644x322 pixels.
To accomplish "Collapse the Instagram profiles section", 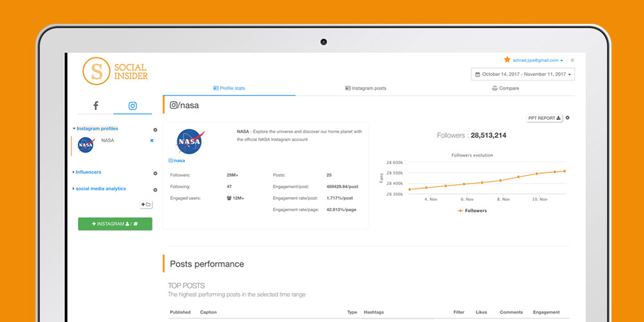I will (x=95, y=129).
